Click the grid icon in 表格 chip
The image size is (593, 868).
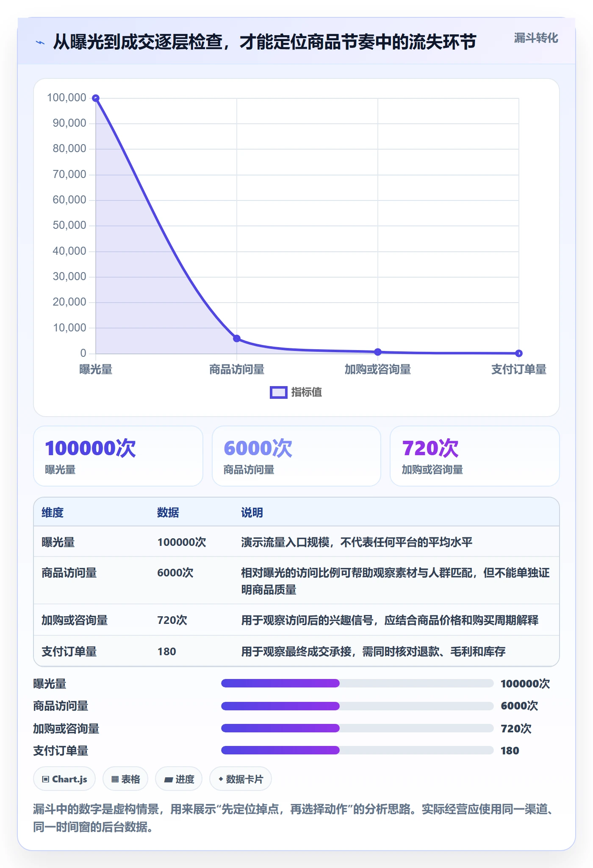115,779
